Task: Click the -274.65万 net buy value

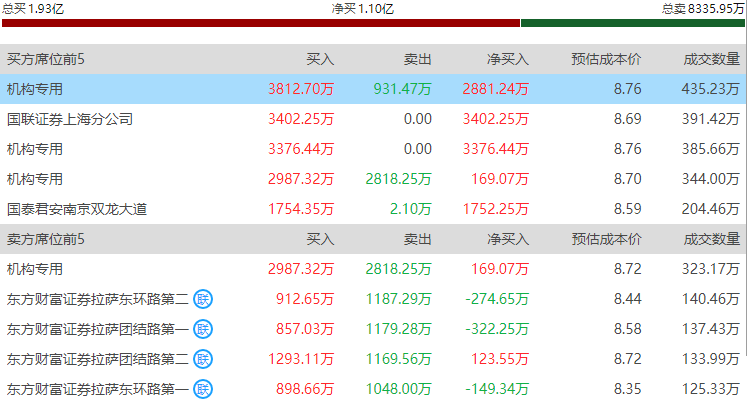Action: (497, 299)
